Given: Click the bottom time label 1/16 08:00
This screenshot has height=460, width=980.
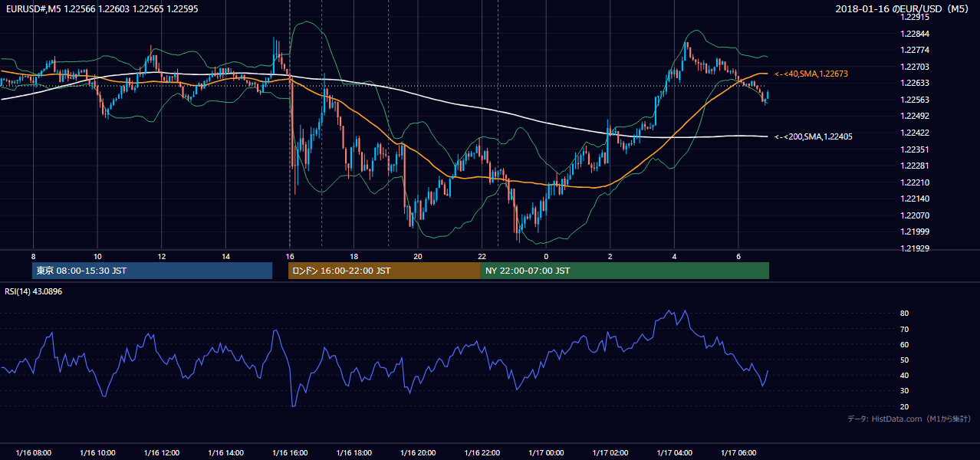Looking at the screenshot, I should click(x=33, y=453).
